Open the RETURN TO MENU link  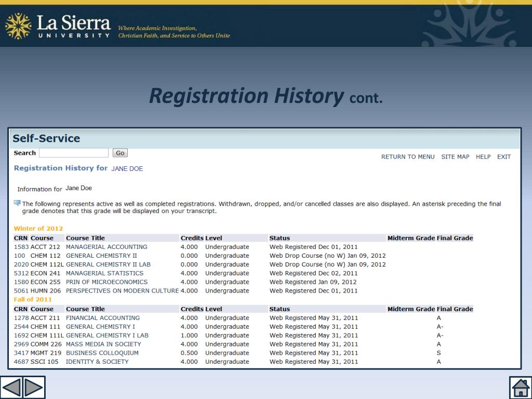[408, 157]
